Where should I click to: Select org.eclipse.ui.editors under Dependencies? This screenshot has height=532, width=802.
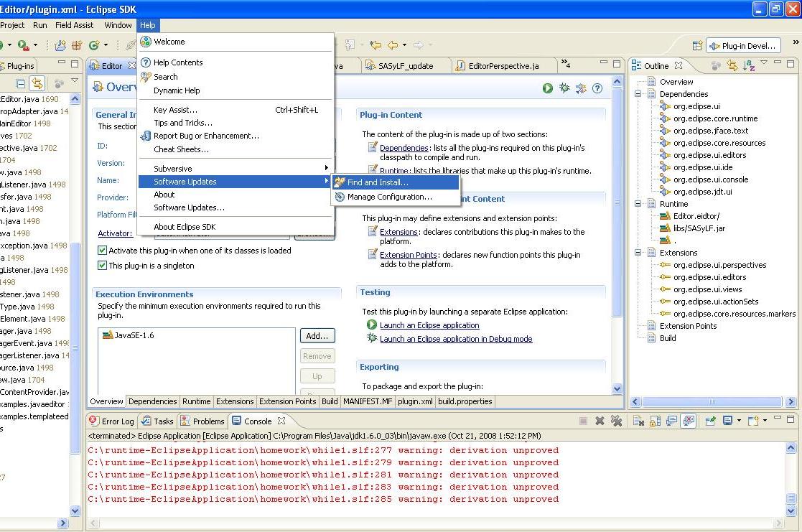(709, 155)
